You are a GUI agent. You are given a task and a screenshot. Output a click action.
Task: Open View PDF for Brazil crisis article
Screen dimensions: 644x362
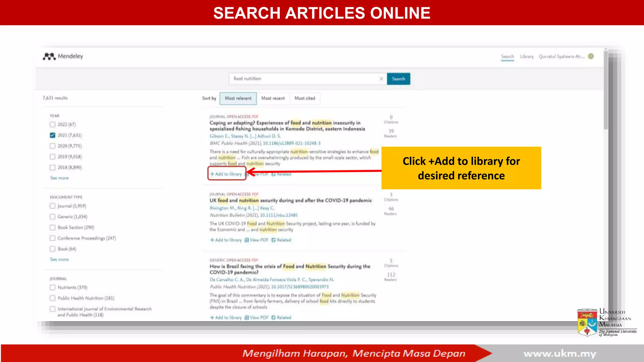tap(257, 318)
